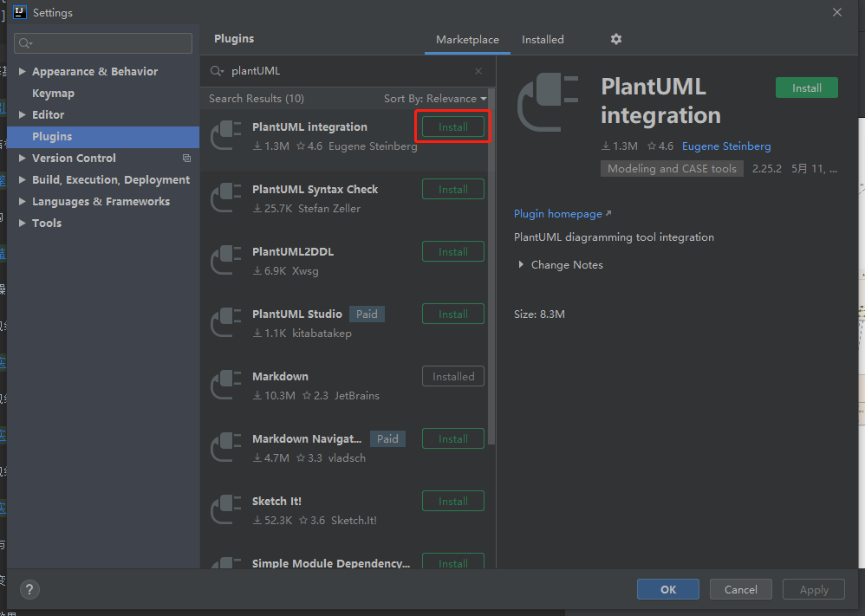This screenshot has height=616, width=865.
Task: Open the plugins gear settings menu
Action: point(616,39)
